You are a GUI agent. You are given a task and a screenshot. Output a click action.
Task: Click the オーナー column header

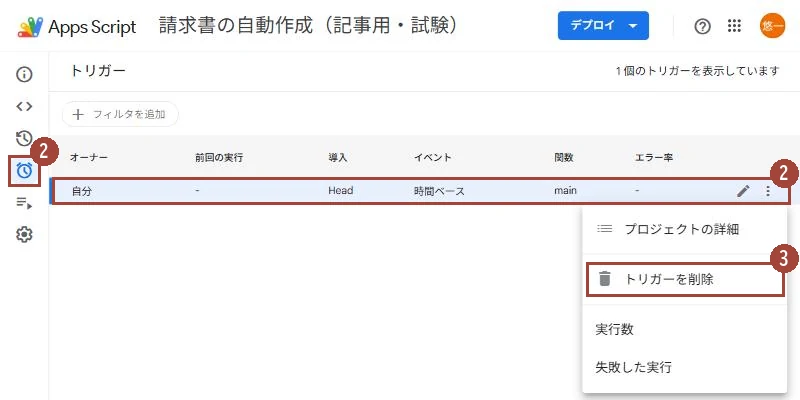point(88,158)
